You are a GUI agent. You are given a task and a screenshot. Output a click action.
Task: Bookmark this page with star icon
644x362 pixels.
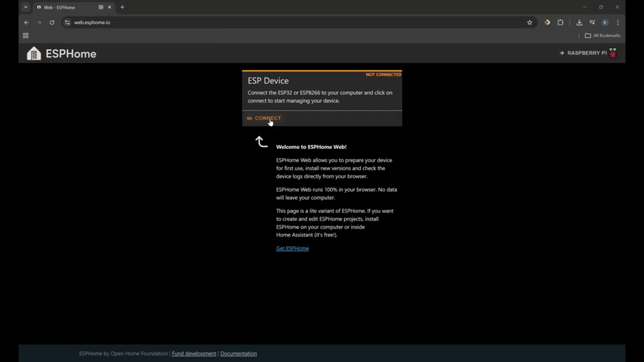pos(529,23)
